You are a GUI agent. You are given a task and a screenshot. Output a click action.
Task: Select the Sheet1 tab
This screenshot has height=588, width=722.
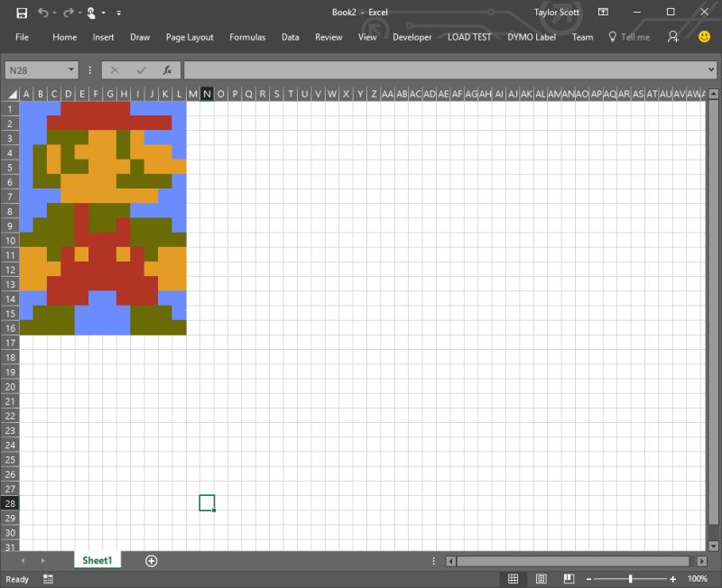(x=97, y=559)
